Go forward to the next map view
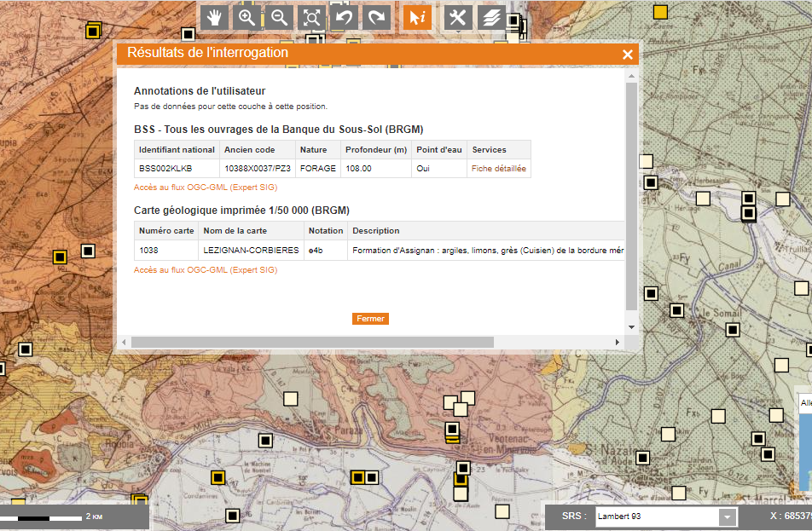This screenshot has height=531, width=812. (376, 18)
